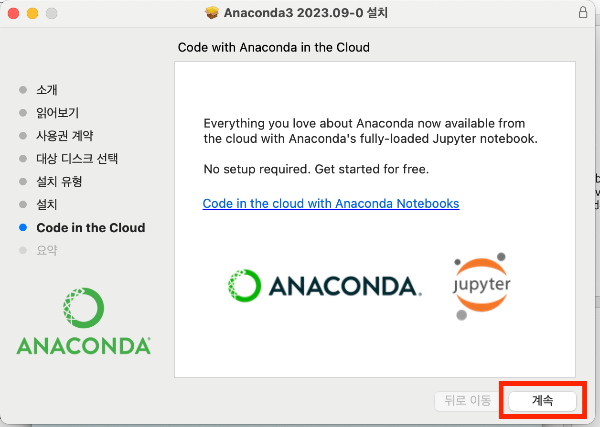
Task: Click the package icon beside the window title
Action: (x=212, y=13)
